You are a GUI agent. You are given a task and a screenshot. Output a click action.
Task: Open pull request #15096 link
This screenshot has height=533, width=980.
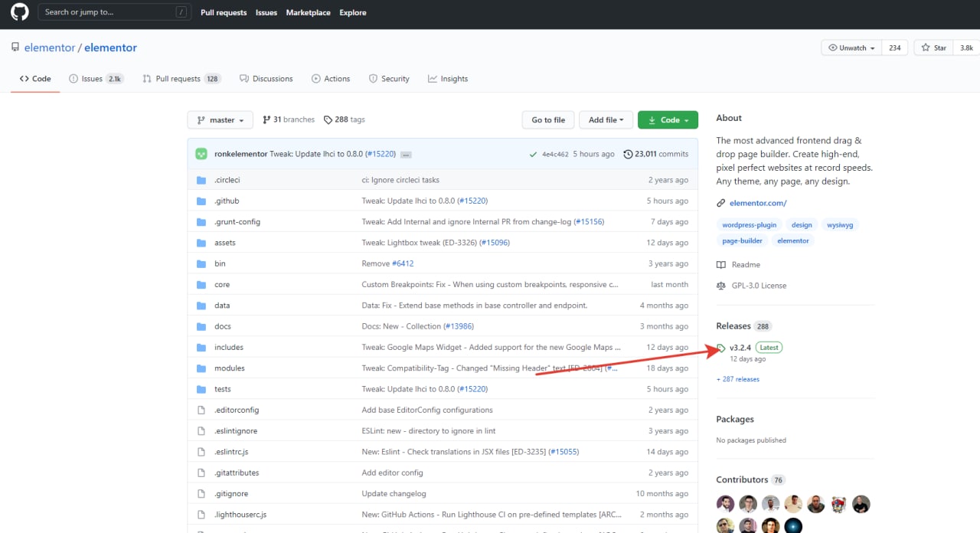pyautogui.click(x=494, y=243)
